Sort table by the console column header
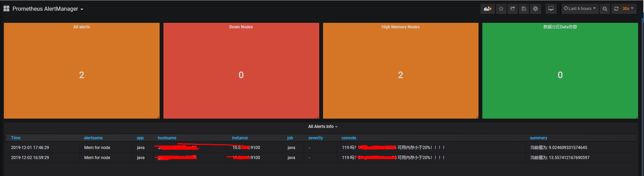 point(349,138)
